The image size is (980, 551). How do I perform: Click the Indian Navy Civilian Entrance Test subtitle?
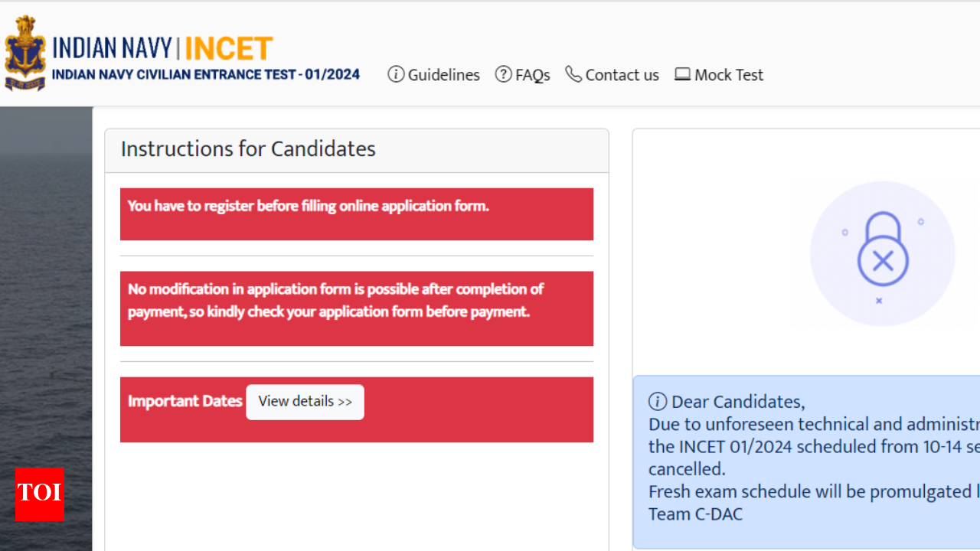pyautogui.click(x=206, y=75)
